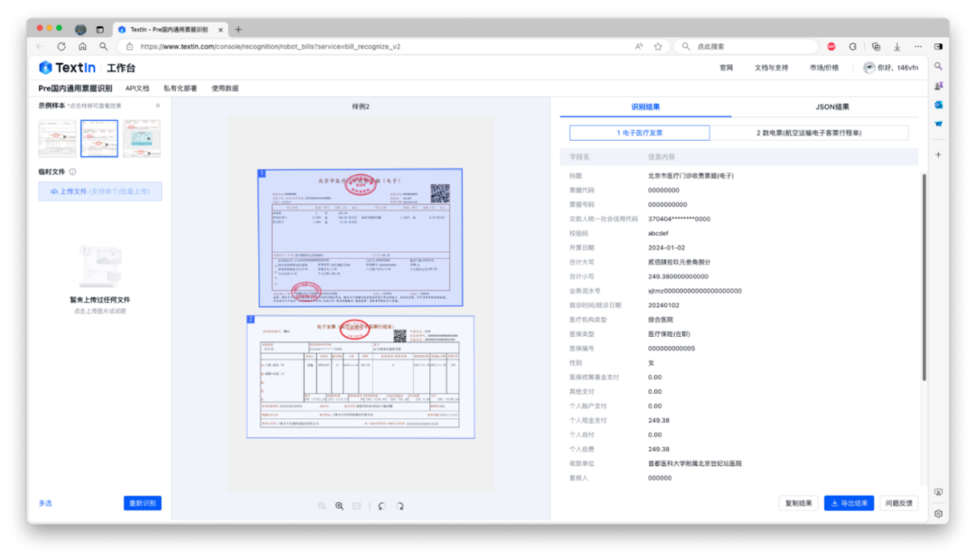This screenshot has height=560, width=976.
Task: Reload the page with the refresh icon
Action: pyautogui.click(x=61, y=47)
